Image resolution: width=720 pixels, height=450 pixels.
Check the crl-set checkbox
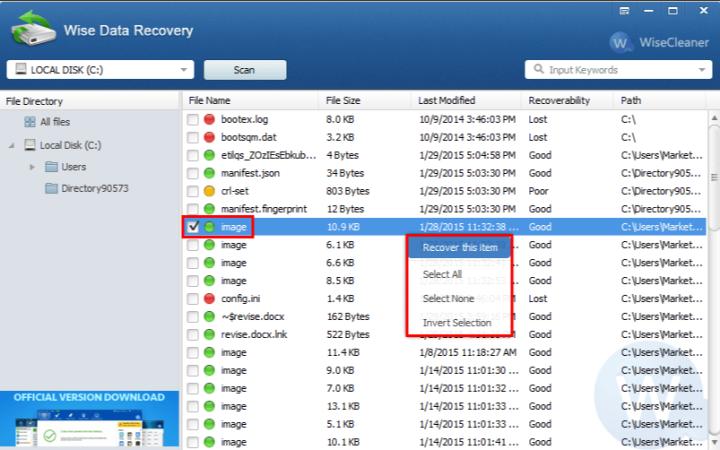[x=193, y=191]
